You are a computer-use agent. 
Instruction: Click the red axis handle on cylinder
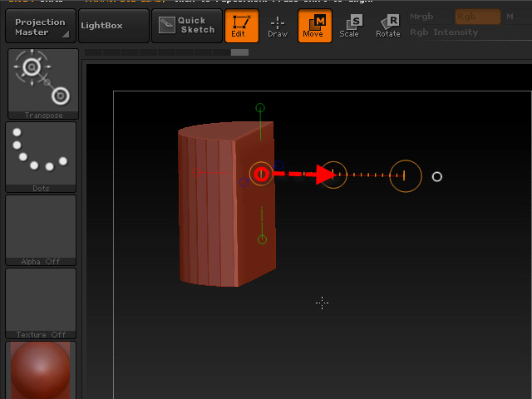197,172
